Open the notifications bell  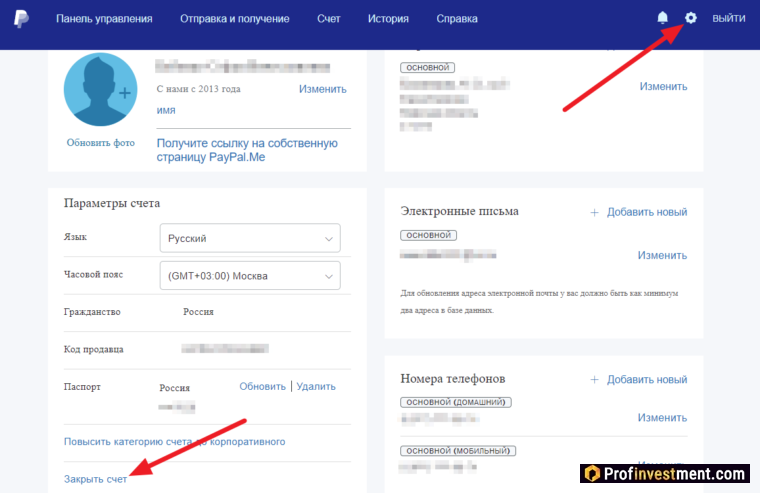tap(662, 18)
